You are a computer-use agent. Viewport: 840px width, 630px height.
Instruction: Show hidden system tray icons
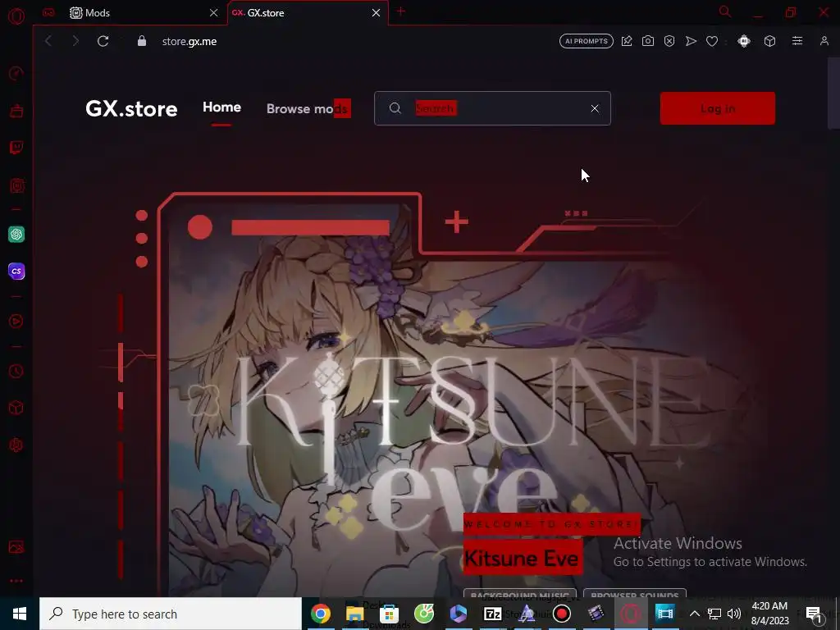[x=694, y=614]
